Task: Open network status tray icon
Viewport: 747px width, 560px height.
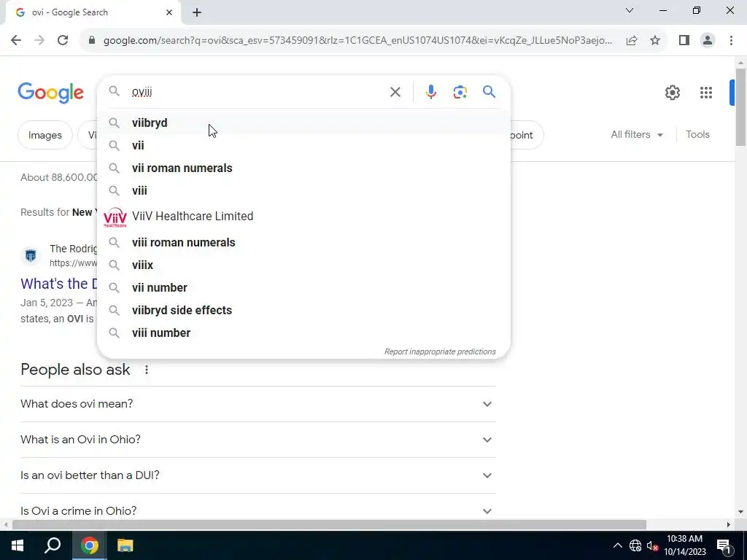Action: 635,545
